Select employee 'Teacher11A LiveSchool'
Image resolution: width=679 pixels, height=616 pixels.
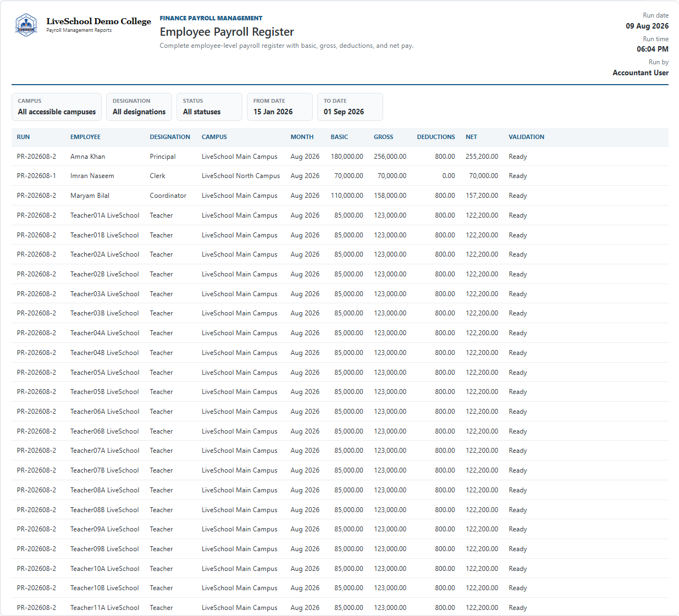coord(104,608)
